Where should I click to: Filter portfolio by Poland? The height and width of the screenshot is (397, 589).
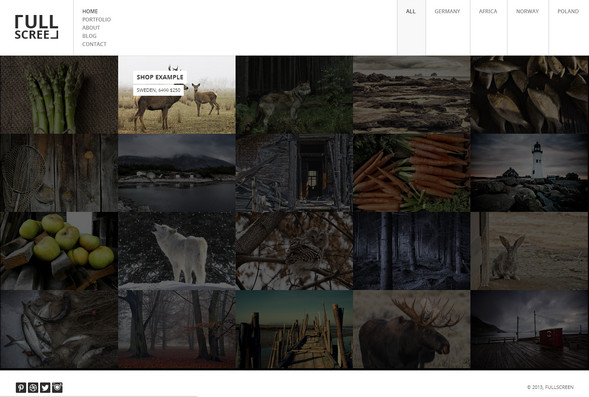(x=568, y=11)
